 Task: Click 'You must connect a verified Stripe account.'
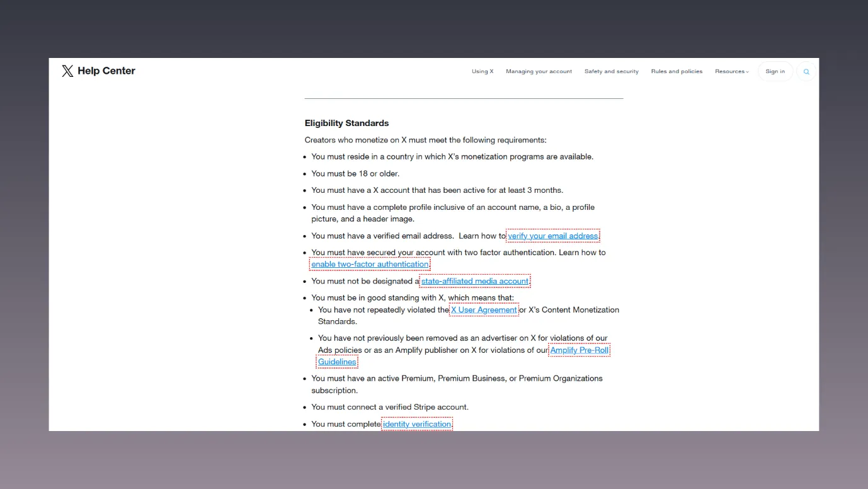point(390,408)
